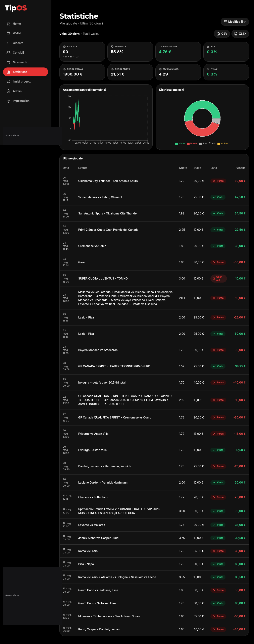Click the Rimb./Cash legend label
The image size is (254, 644).
point(209,144)
